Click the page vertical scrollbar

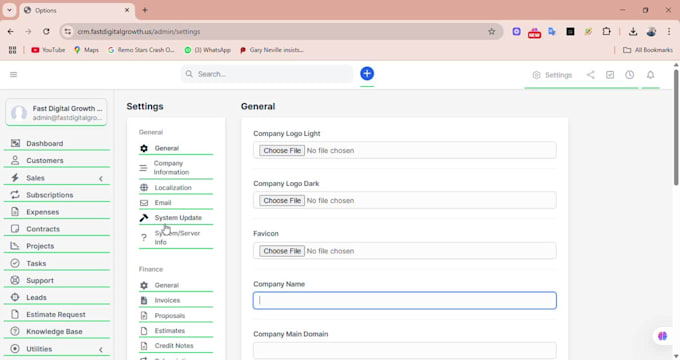click(x=676, y=127)
